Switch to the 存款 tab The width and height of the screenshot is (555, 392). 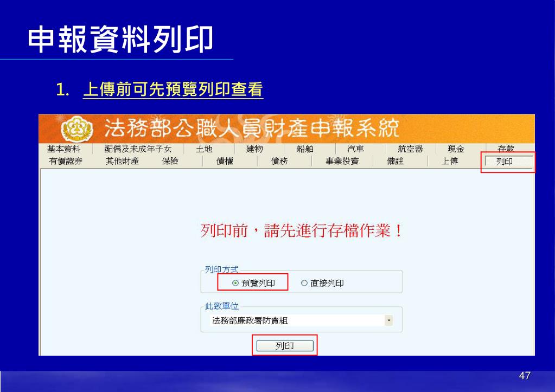(x=506, y=149)
